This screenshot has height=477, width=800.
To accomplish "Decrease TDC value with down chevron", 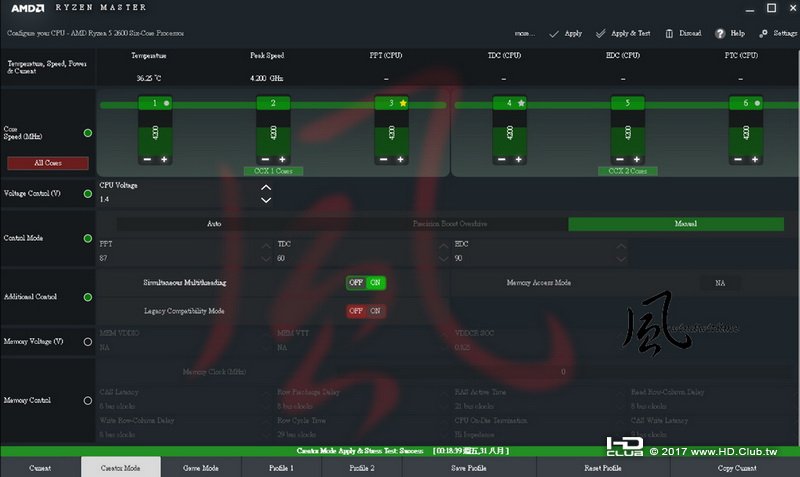I will (x=443, y=259).
